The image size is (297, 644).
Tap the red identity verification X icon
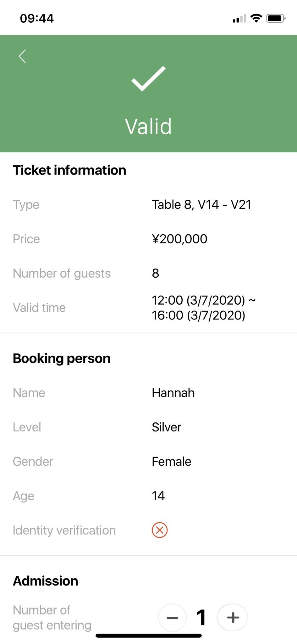coord(160,530)
